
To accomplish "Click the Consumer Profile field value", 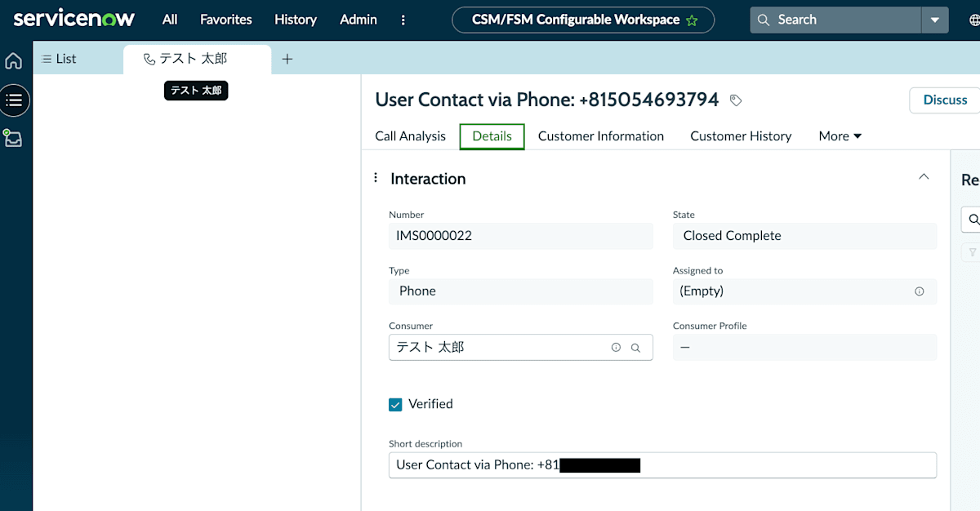I will pos(804,347).
